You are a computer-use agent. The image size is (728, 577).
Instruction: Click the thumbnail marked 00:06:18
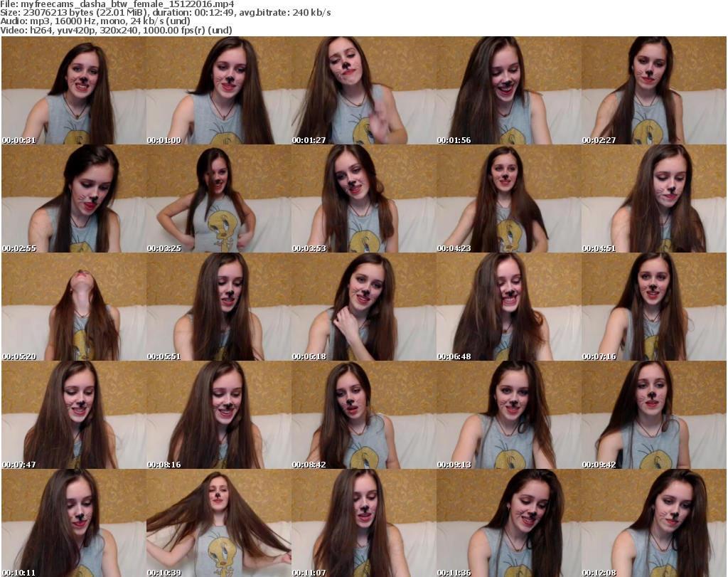coord(363,307)
